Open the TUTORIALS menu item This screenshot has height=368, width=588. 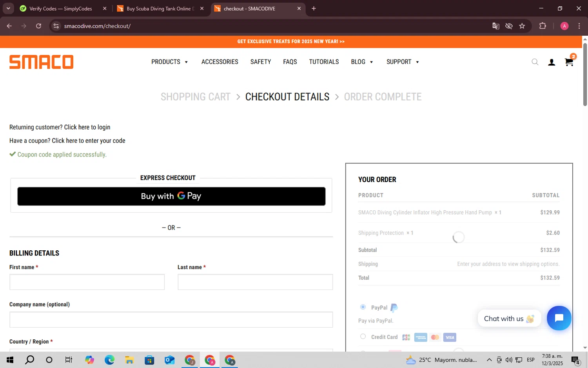[324, 62]
